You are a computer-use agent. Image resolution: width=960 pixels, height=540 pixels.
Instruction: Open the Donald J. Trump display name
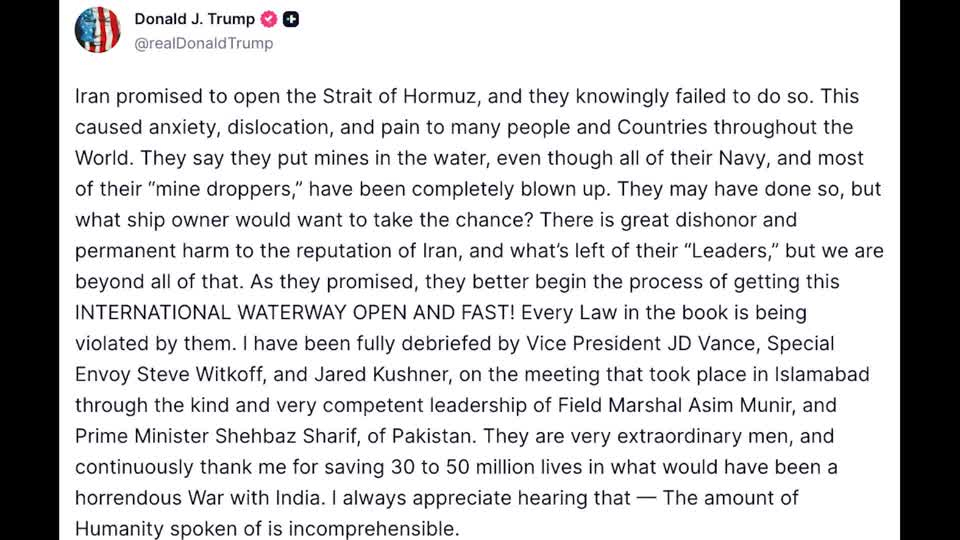pos(194,19)
